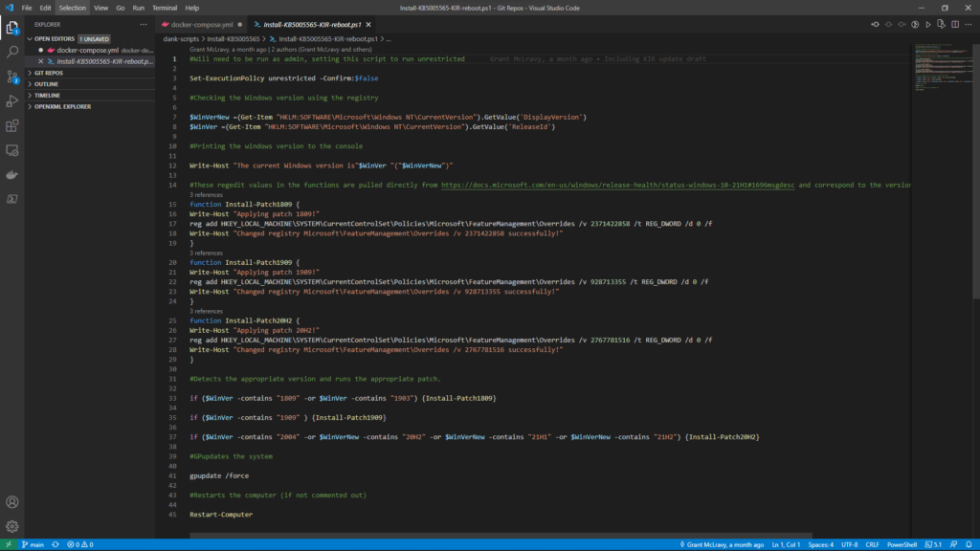The image size is (980, 551).
Task: Open the Terminal menu
Action: point(164,7)
